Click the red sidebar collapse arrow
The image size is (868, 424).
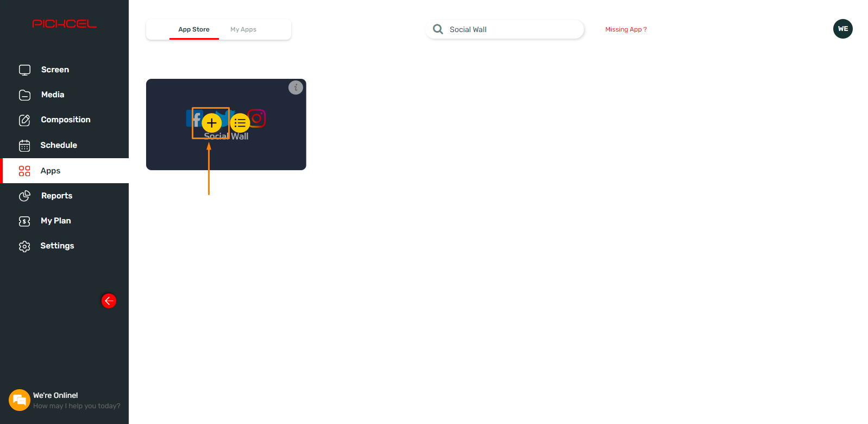[x=109, y=301]
